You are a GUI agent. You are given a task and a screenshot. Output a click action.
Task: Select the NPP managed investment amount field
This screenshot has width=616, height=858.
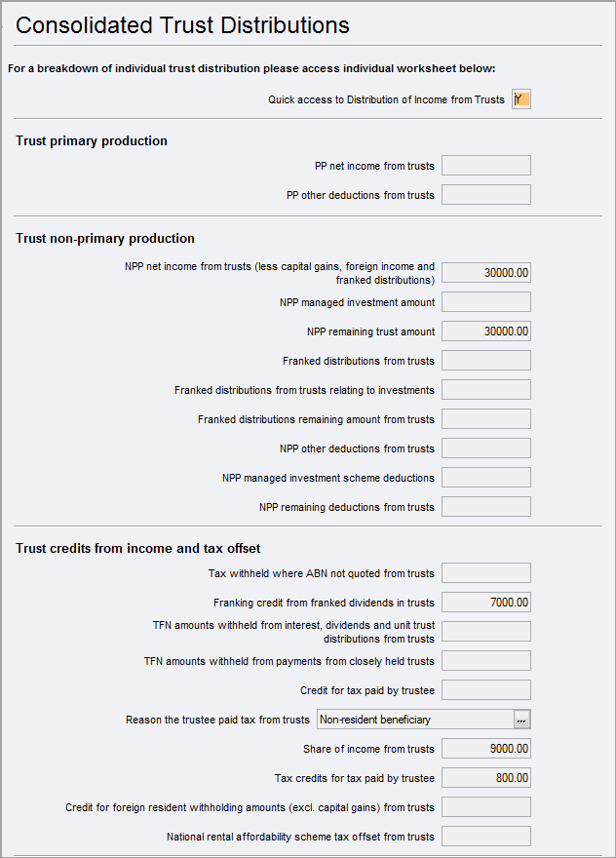click(x=485, y=301)
